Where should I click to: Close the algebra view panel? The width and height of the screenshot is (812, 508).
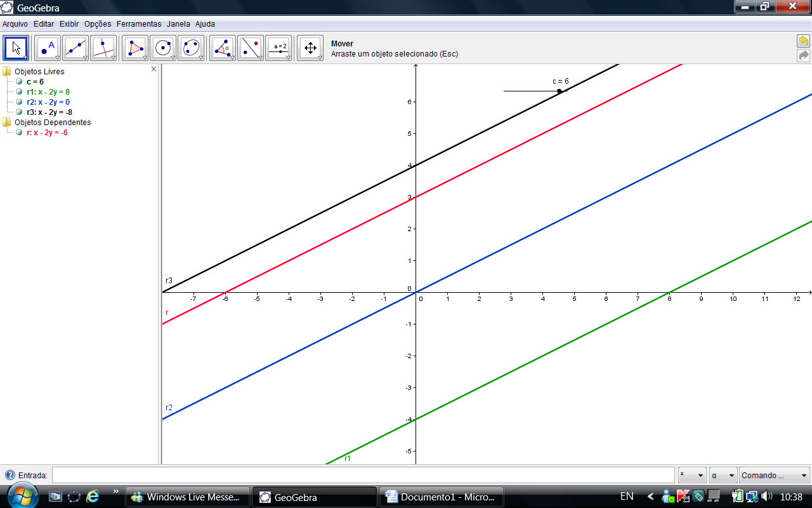click(154, 69)
